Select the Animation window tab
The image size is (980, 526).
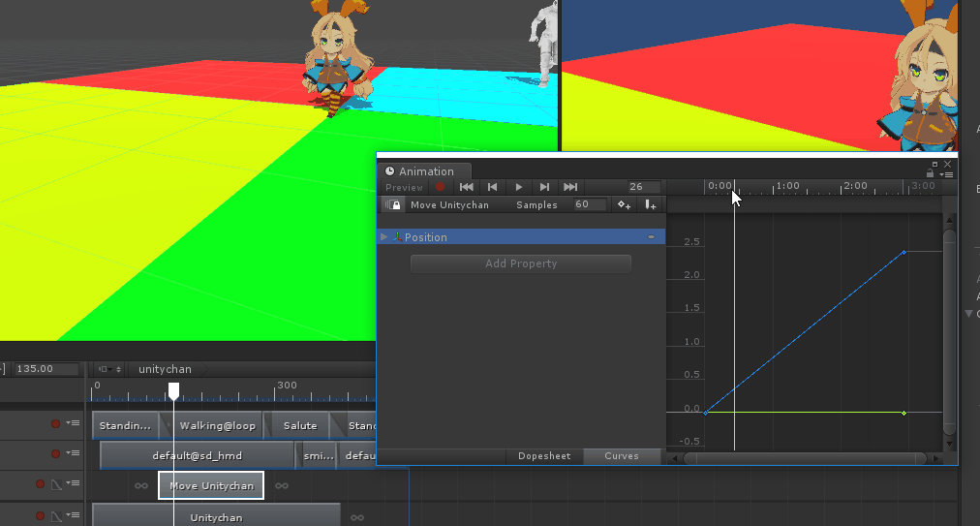(425, 171)
